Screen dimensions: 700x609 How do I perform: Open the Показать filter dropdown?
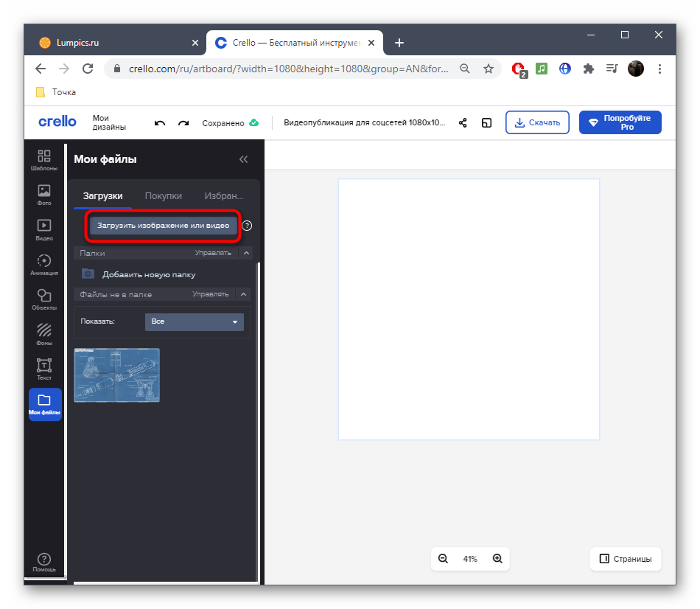click(x=195, y=321)
